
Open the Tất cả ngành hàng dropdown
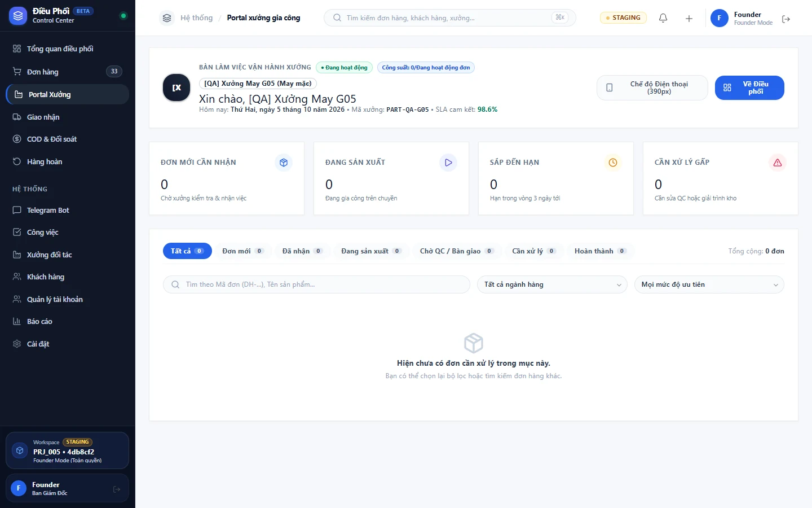click(553, 284)
